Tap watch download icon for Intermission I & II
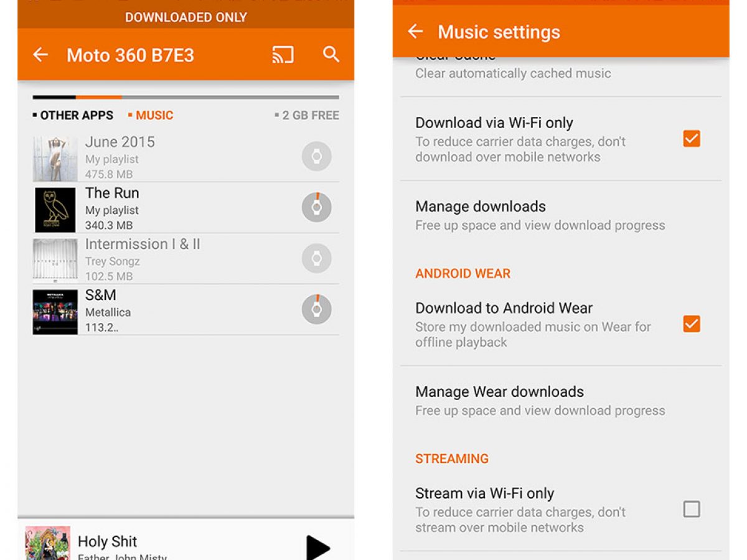Screen dimensions: 747x560 [316, 258]
